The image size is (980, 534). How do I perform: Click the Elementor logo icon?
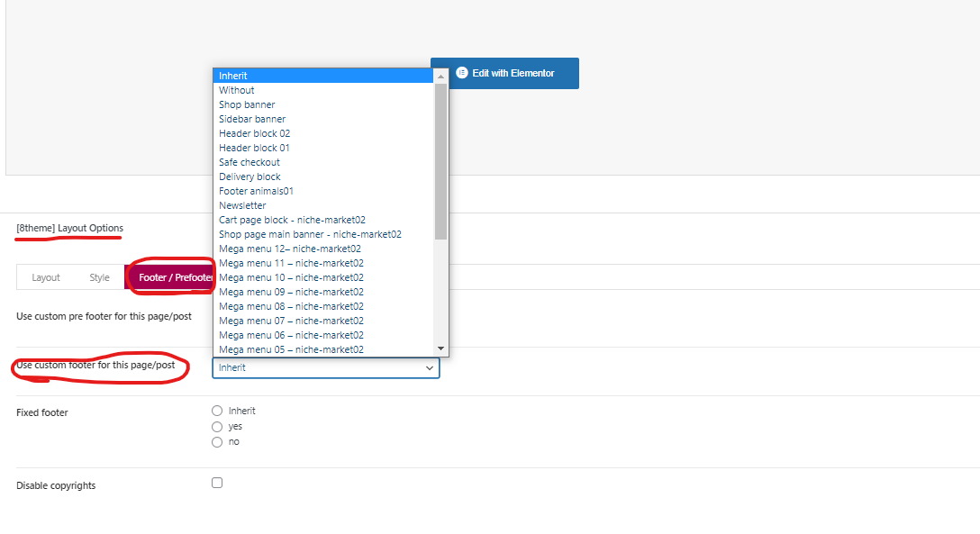click(x=462, y=72)
